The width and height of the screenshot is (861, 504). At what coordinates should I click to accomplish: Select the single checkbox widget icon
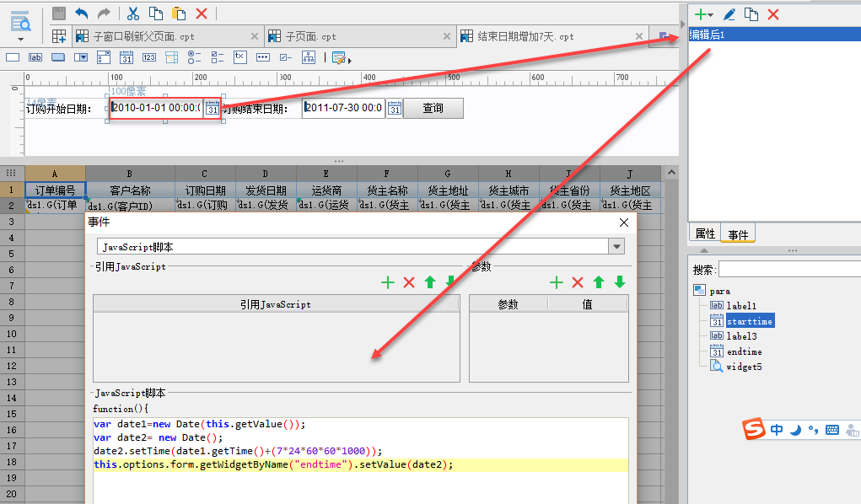(286, 57)
